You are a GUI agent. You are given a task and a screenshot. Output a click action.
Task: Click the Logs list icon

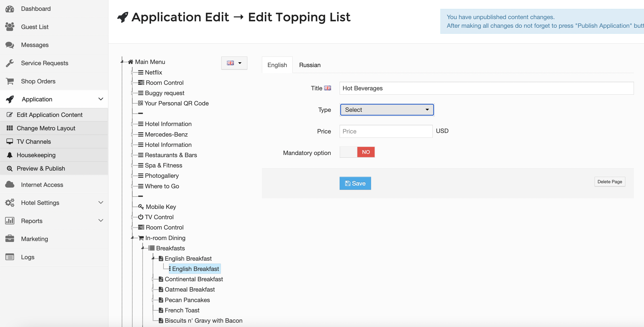[10, 257]
